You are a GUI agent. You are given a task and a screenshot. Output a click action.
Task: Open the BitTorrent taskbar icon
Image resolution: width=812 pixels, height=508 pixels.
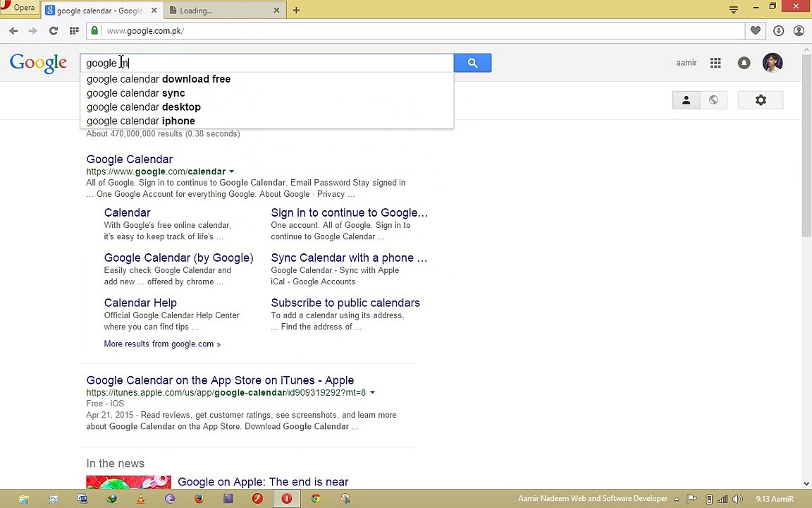click(x=170, y=499)
